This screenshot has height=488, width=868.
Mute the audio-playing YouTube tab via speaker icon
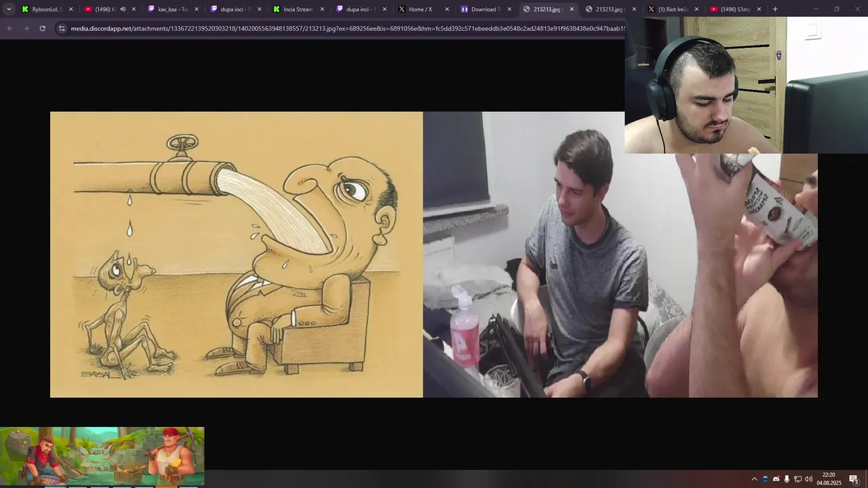pyautogui.click(x=123, y=9)
